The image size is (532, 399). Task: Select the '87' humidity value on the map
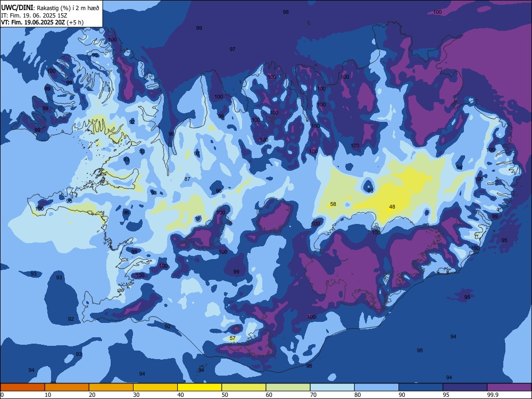click(x=187, y=179)
